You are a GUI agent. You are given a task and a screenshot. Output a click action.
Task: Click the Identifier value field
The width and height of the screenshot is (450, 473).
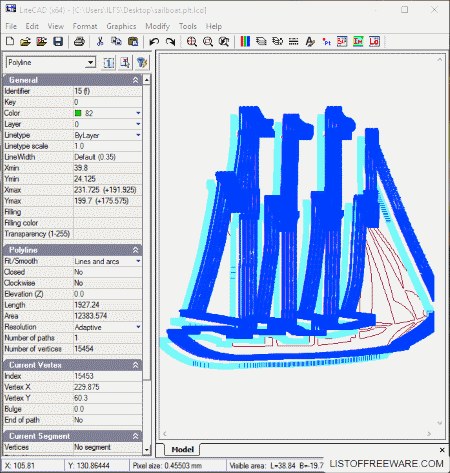(107, 91)
